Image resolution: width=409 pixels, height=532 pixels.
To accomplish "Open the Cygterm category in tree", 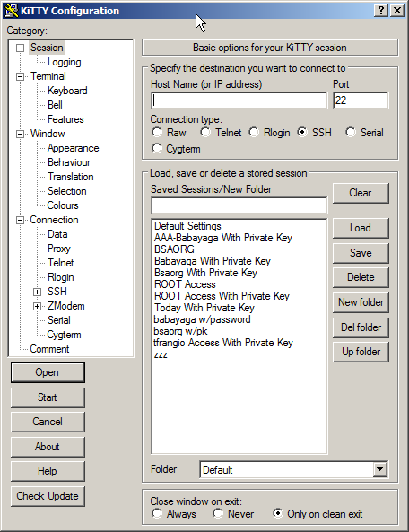I will (64, 335).
